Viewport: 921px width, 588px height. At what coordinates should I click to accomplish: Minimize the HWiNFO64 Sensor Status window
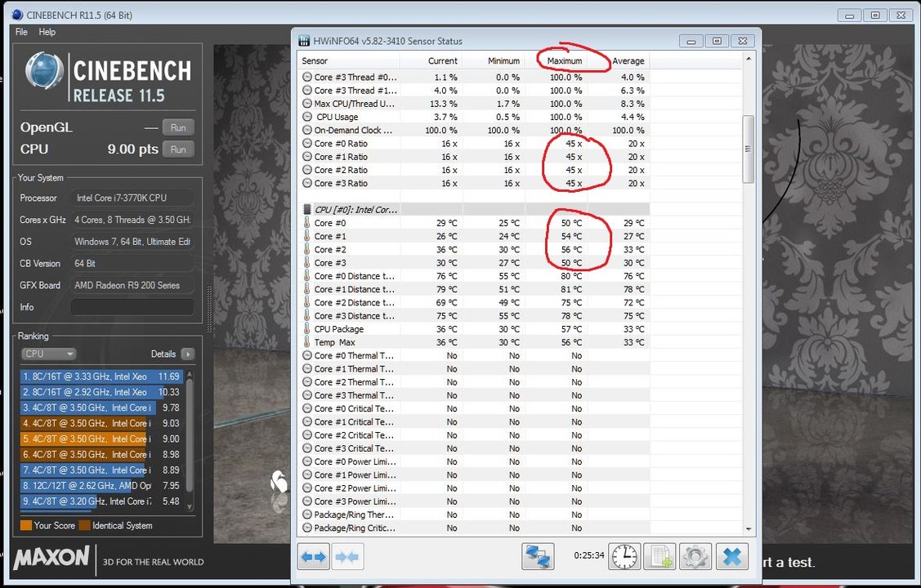(691, 41)
